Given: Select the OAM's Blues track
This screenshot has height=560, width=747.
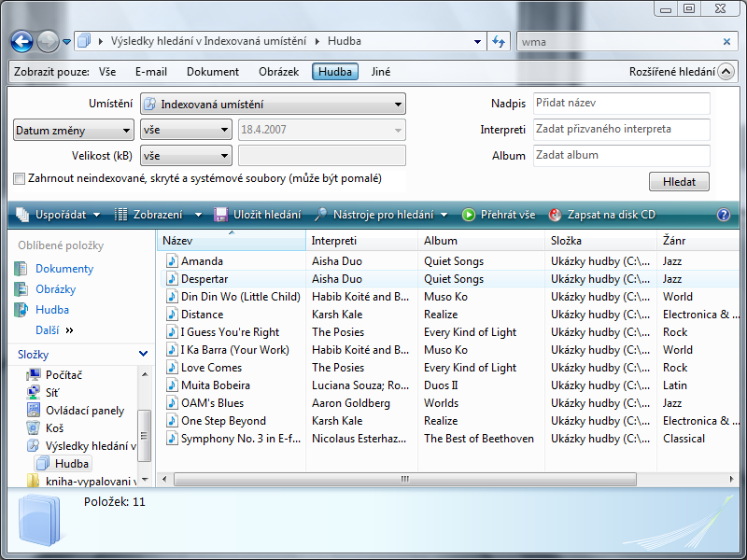Looking at the screenshot, I should pos(212,403).
